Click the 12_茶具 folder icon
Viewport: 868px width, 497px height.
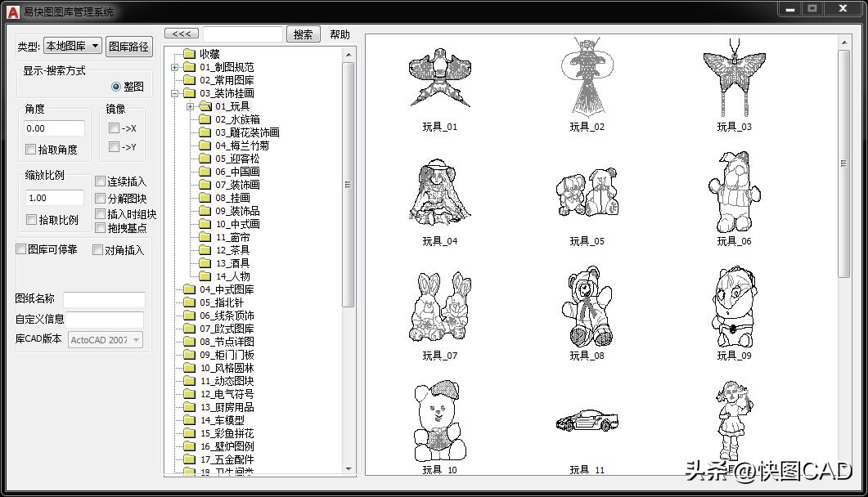(205, 250)
